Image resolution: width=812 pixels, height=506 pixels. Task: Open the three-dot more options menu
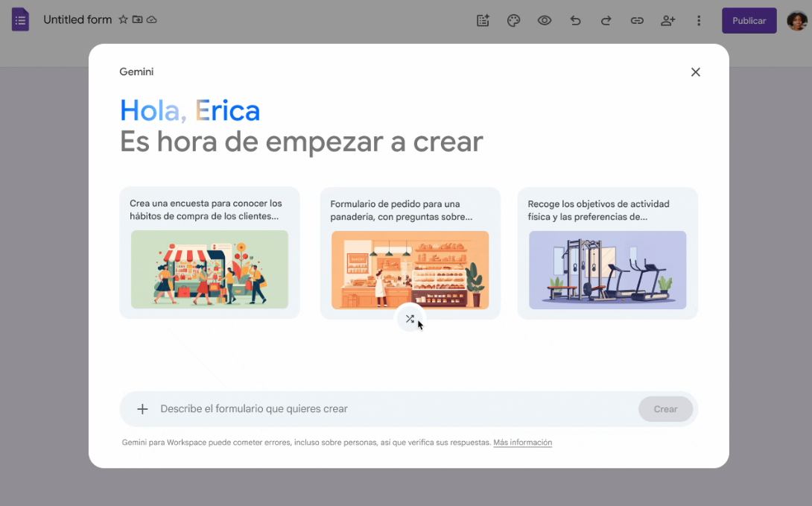point(699,21)
